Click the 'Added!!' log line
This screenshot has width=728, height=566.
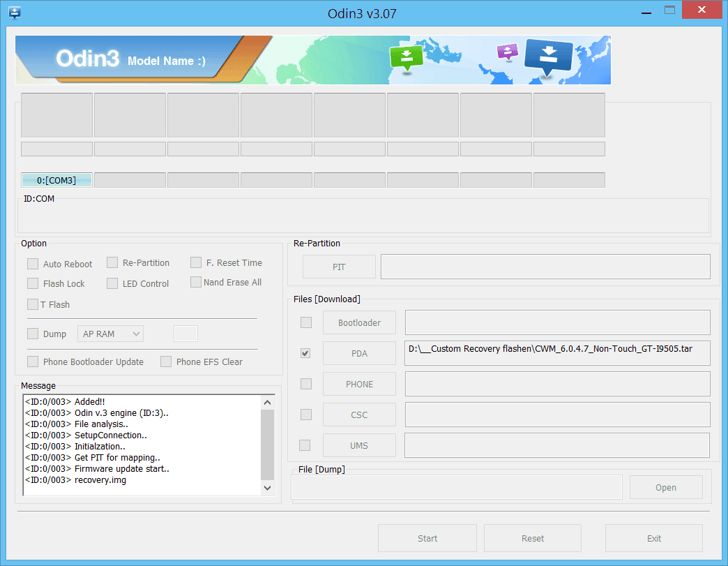65,401
